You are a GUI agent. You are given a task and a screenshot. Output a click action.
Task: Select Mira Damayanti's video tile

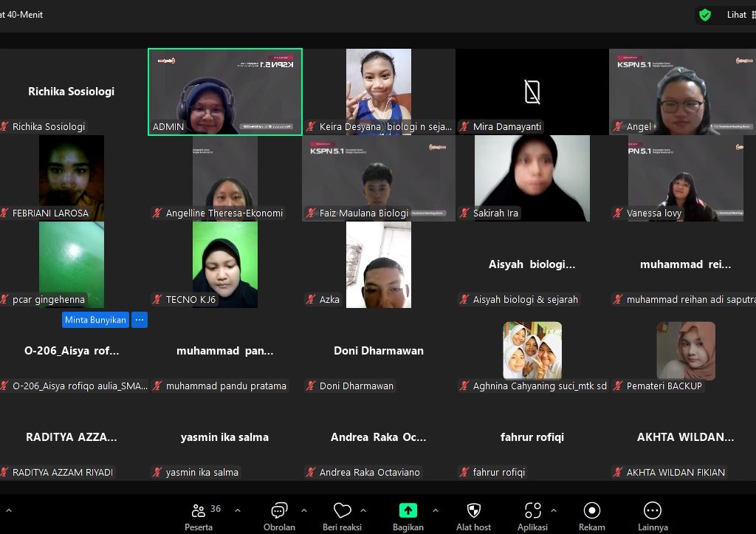(532, 92)
